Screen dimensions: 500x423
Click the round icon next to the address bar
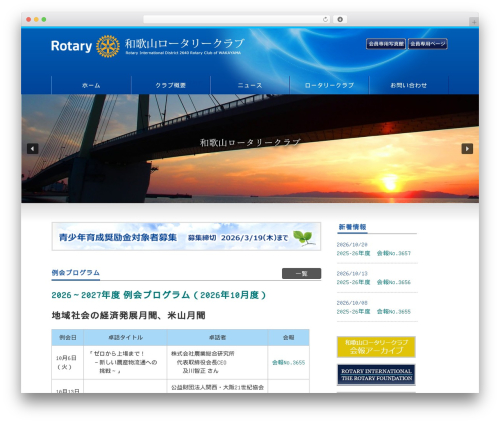point(340,20)
